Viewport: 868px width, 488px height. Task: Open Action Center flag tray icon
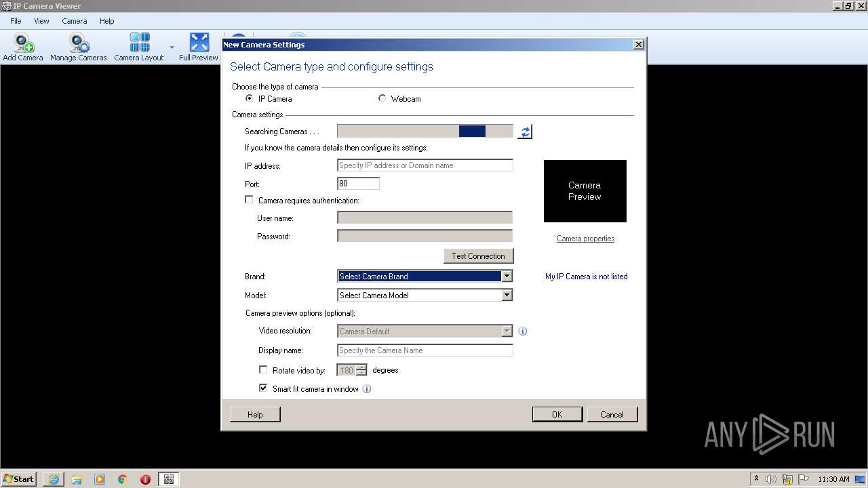tap(803, 479)
